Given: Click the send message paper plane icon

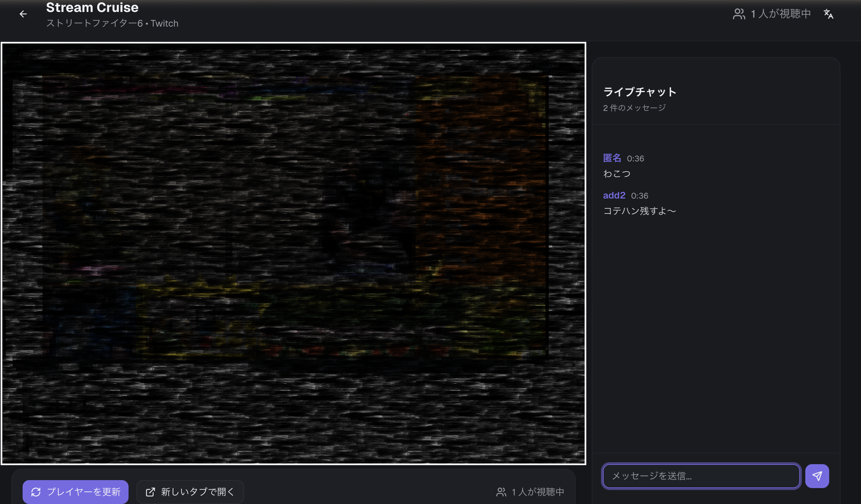Looking at the screenshot, I should coord(817,476).
